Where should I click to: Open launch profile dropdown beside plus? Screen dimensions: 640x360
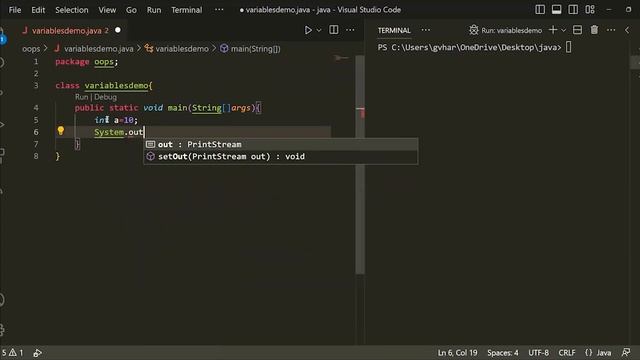click(x=564, y=30)
